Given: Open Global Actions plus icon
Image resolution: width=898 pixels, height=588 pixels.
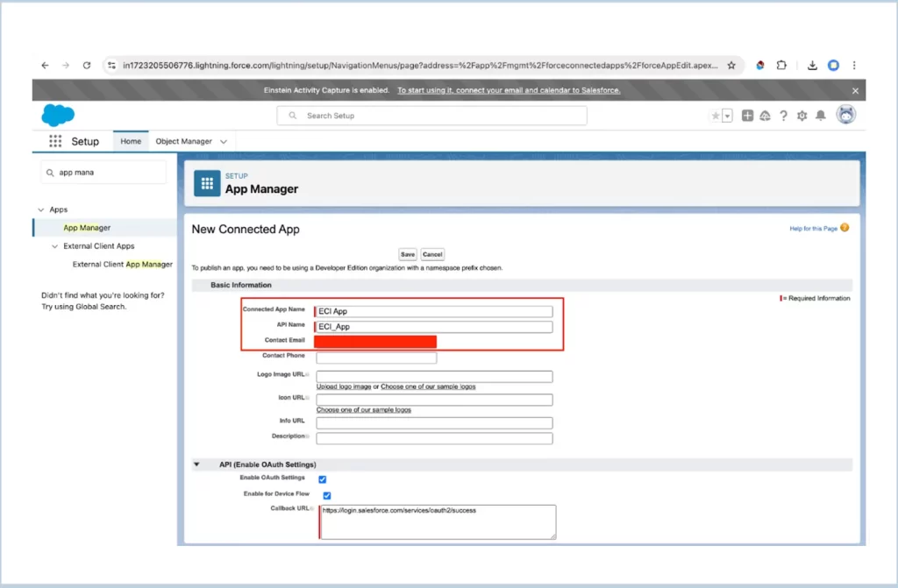Looking at the screenshot, I should pos(747,116).
